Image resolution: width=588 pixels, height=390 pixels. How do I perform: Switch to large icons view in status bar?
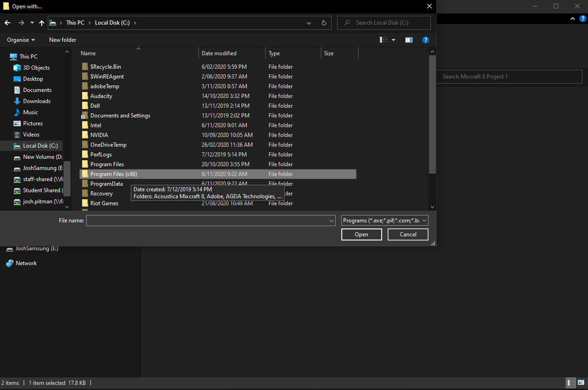coord(581,383)
